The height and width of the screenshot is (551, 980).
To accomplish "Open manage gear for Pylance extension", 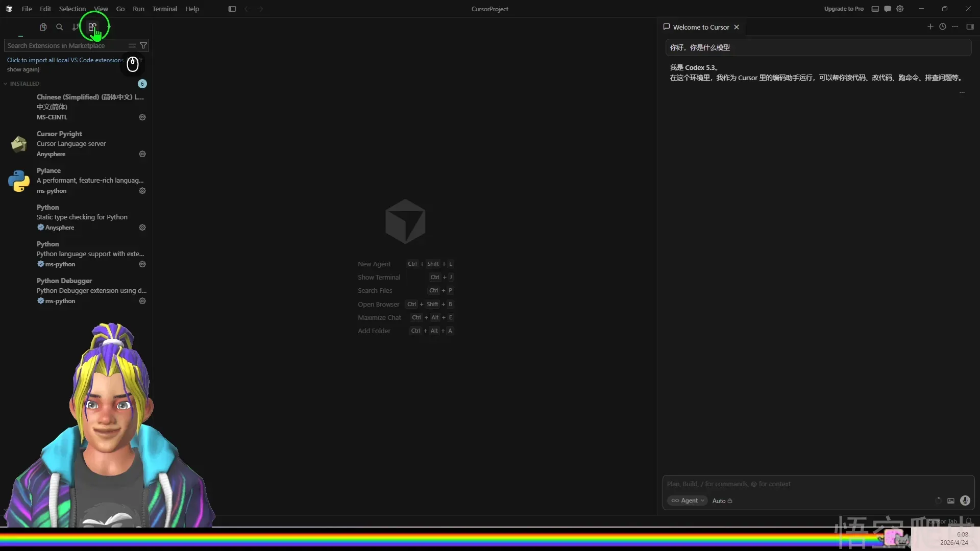I will coord(142,191).
